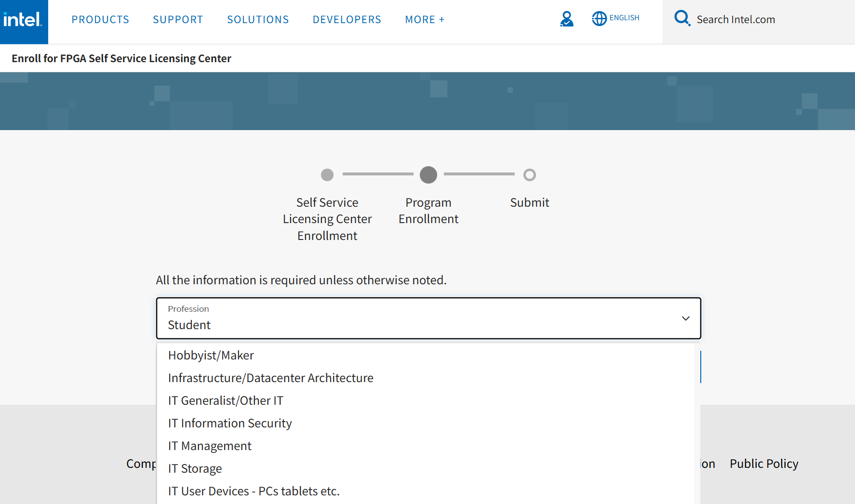Click the search magnifier icon

point(682,18)
